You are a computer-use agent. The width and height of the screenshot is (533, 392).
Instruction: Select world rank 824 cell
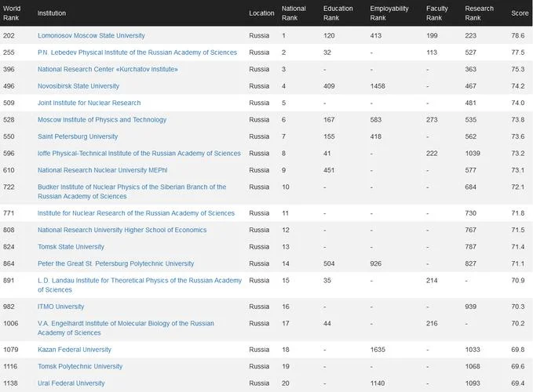pos(9,247)
